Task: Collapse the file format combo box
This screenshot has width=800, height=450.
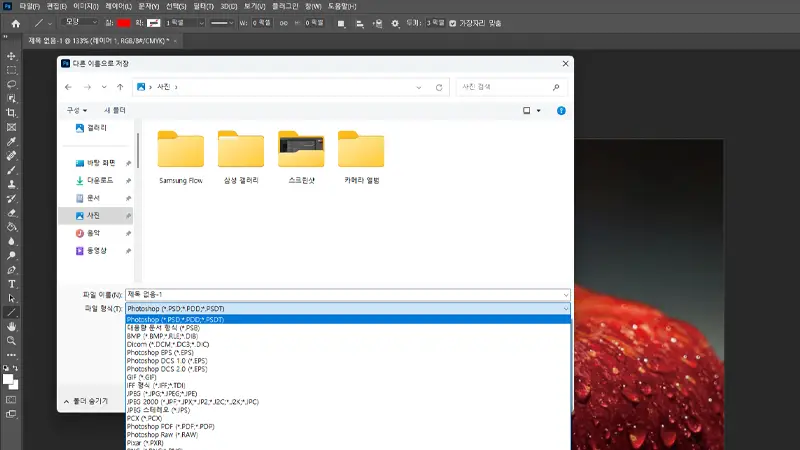Action: 565,309
